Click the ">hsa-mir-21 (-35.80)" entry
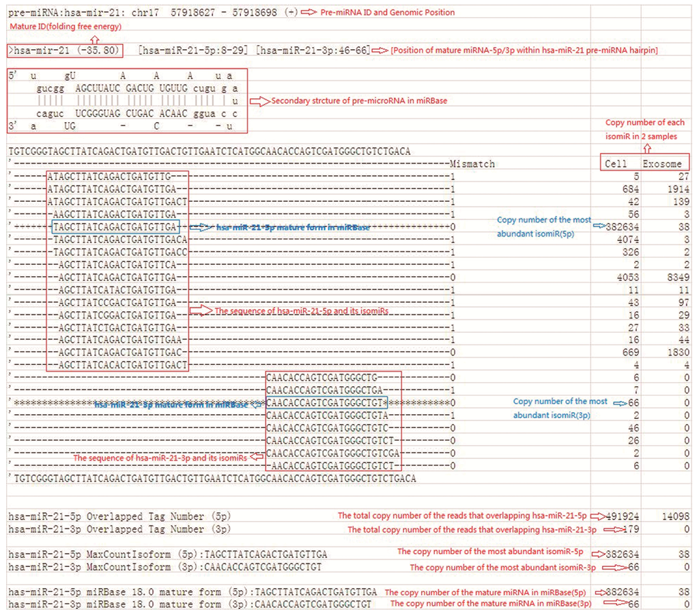The width and height of the screenshot is (699, 616). (65, 50)
